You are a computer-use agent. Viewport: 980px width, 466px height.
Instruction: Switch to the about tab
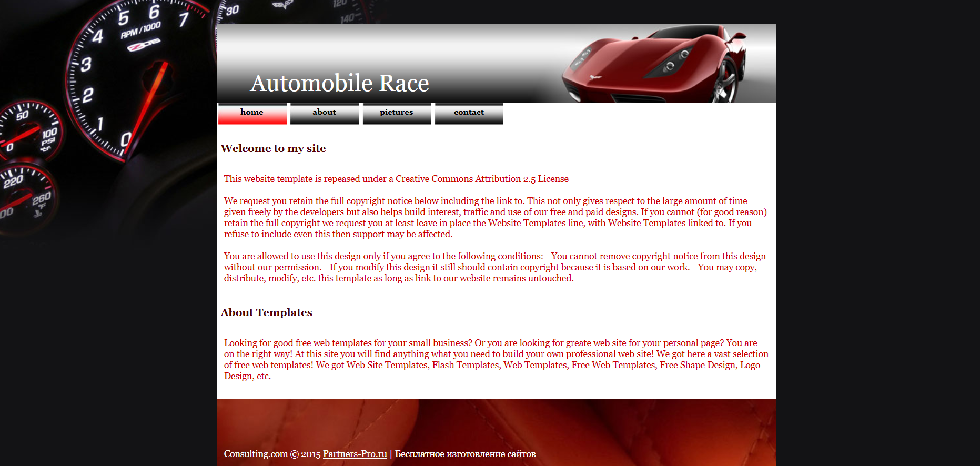pos(324,114)
